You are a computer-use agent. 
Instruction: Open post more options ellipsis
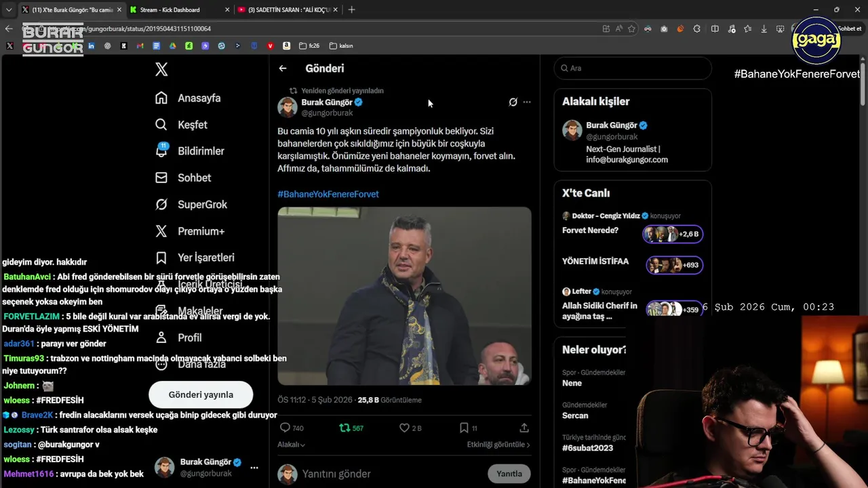527,102
